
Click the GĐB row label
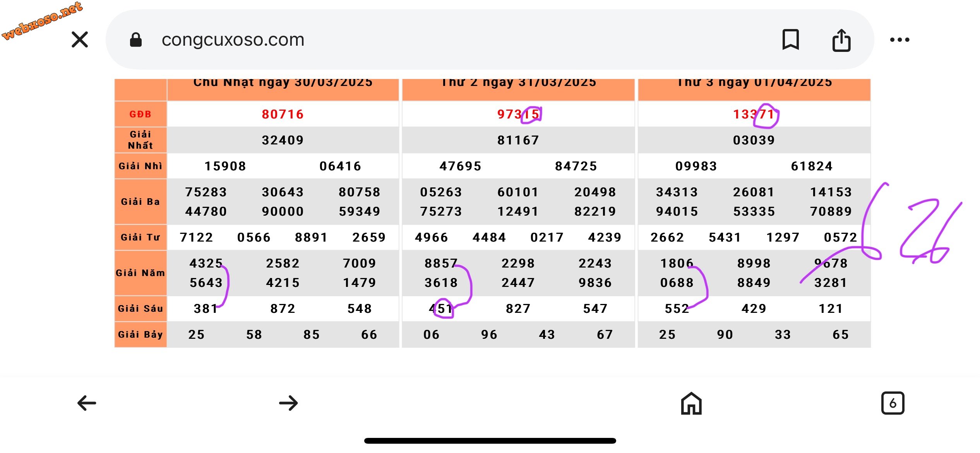point(140,114)
